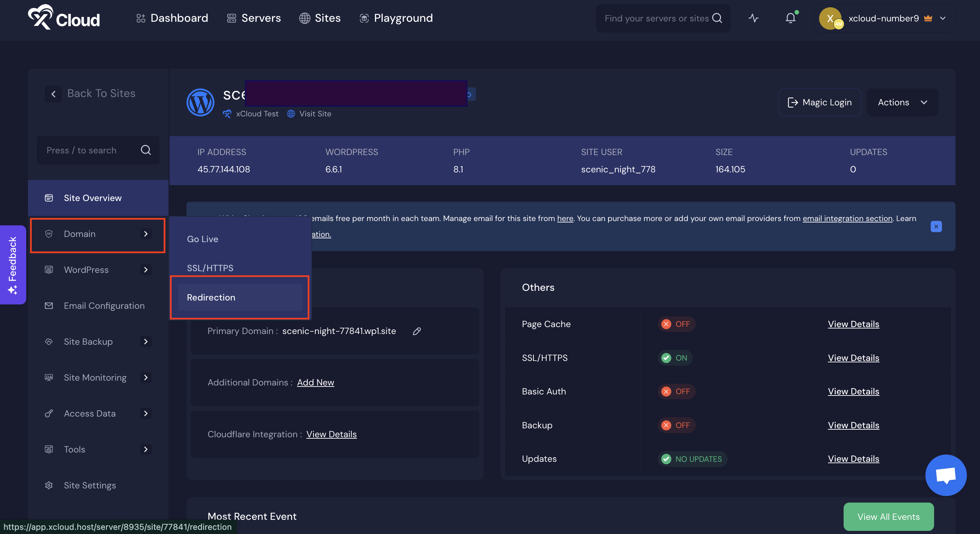Click the xCloud logo
The image size is (980, 534).
coord(64,17)
